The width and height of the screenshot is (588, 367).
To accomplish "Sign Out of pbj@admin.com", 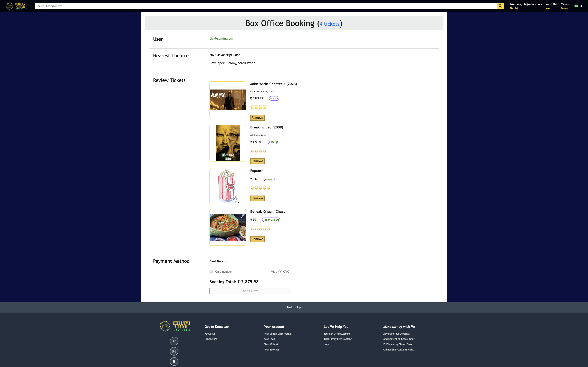I will tap(514, 8).
